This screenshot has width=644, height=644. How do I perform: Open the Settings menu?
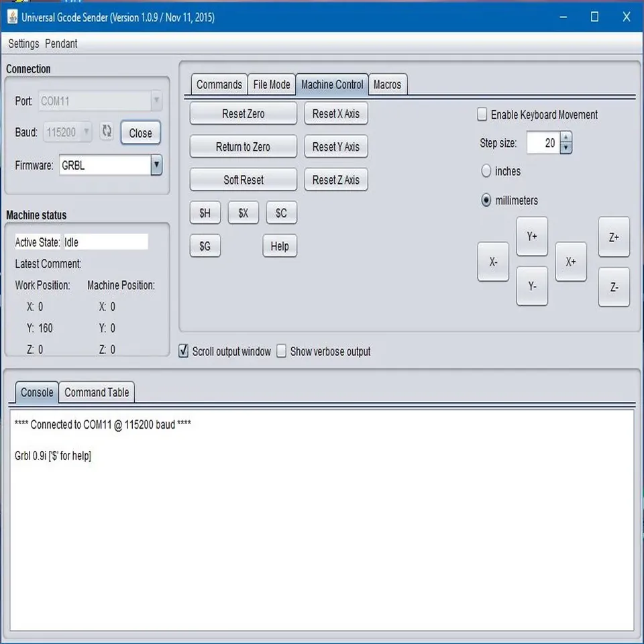23,44
